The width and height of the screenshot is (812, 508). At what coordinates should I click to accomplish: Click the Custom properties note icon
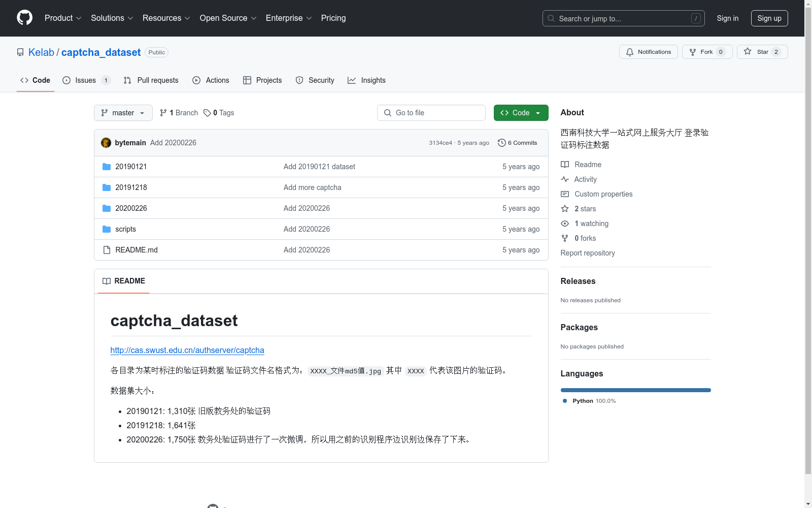click(x=565, y=194)
